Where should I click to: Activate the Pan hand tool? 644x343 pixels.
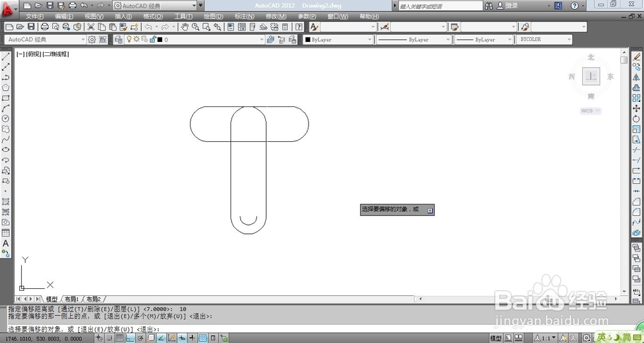(x=185, y=26)
